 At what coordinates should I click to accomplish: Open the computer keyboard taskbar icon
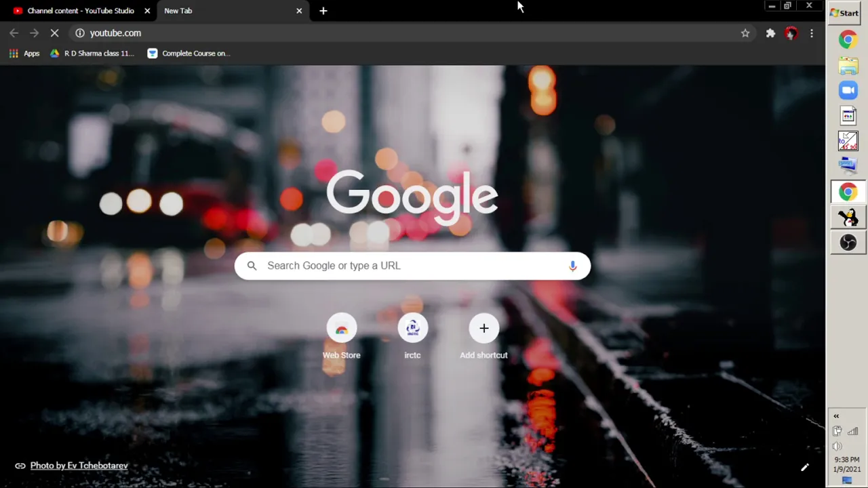pos(848,165)
